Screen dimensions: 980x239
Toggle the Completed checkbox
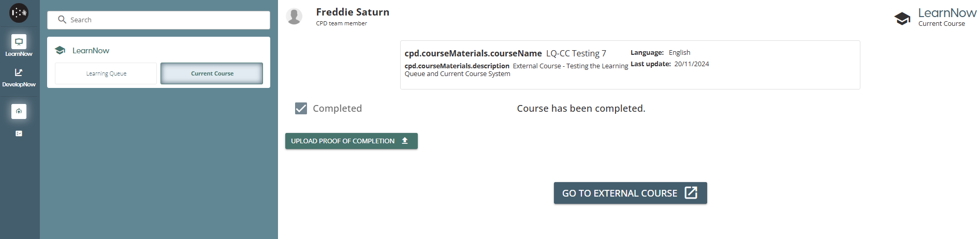pyautogui.click(x=301, y=108)
